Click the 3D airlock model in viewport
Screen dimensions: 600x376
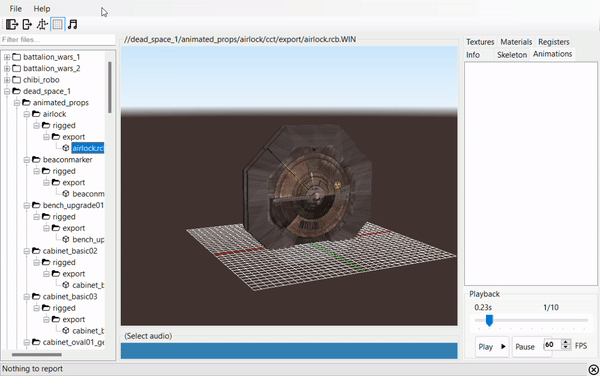pyautogui.click(x=307, y=187)
